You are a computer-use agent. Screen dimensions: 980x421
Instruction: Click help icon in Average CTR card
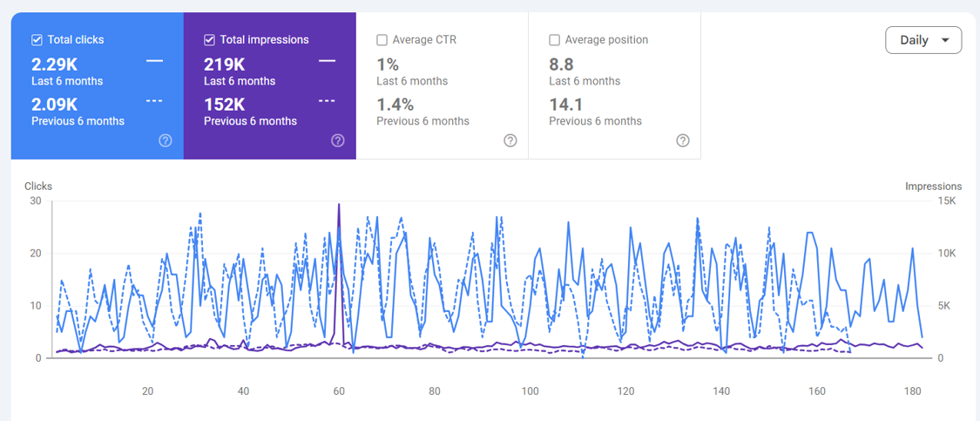pos(510,140)
